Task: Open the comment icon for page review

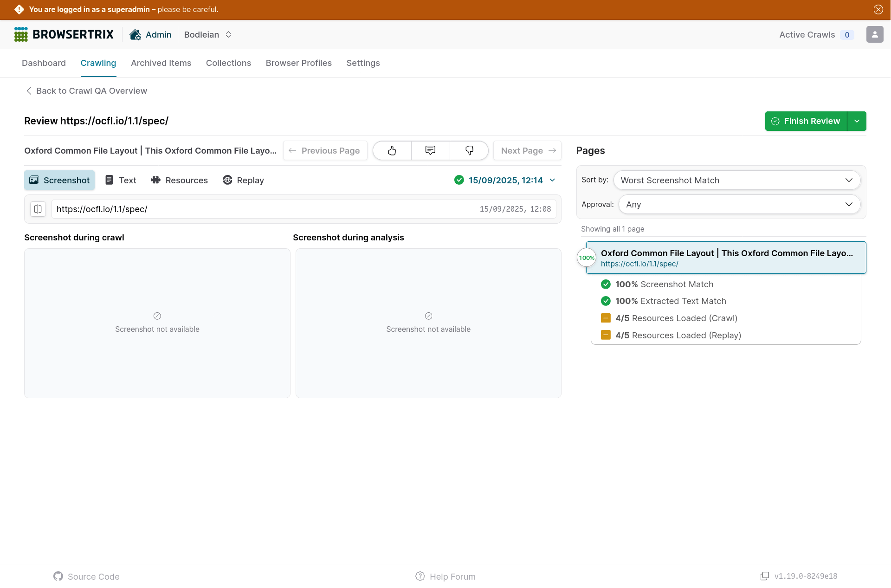Action: tap(430, 150)
